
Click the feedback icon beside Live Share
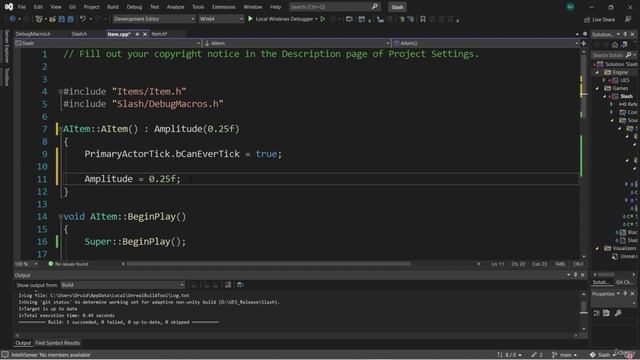pos(628,19)
